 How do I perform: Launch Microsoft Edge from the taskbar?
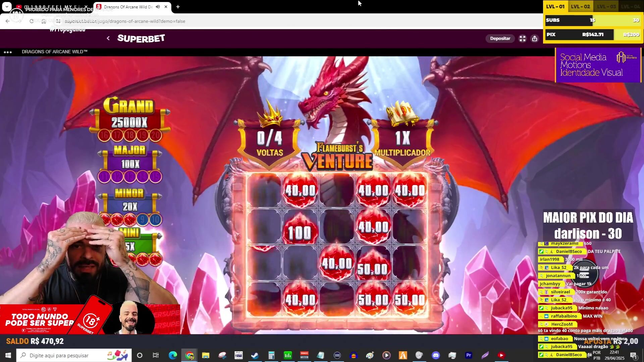click(x=173, y=355)
